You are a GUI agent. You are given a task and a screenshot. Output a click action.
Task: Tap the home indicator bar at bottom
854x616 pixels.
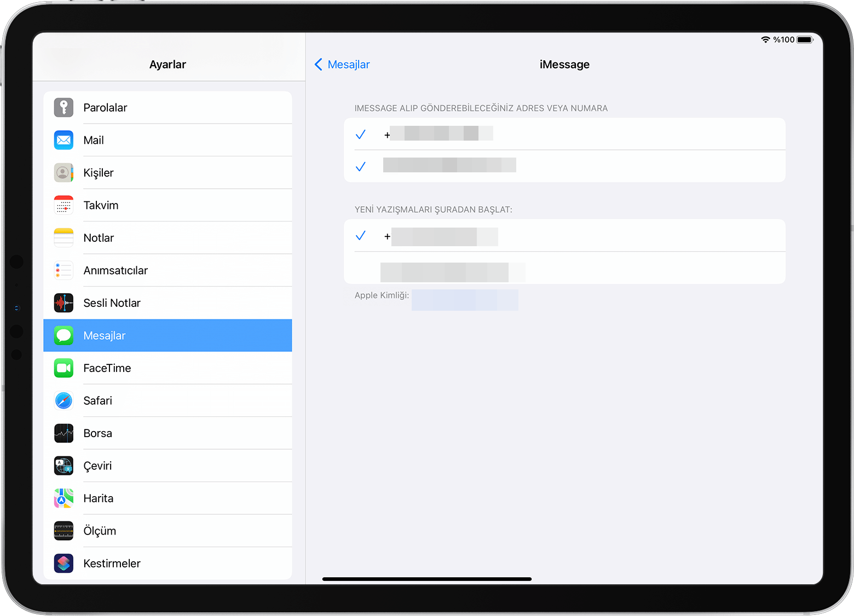click(427, 579)
